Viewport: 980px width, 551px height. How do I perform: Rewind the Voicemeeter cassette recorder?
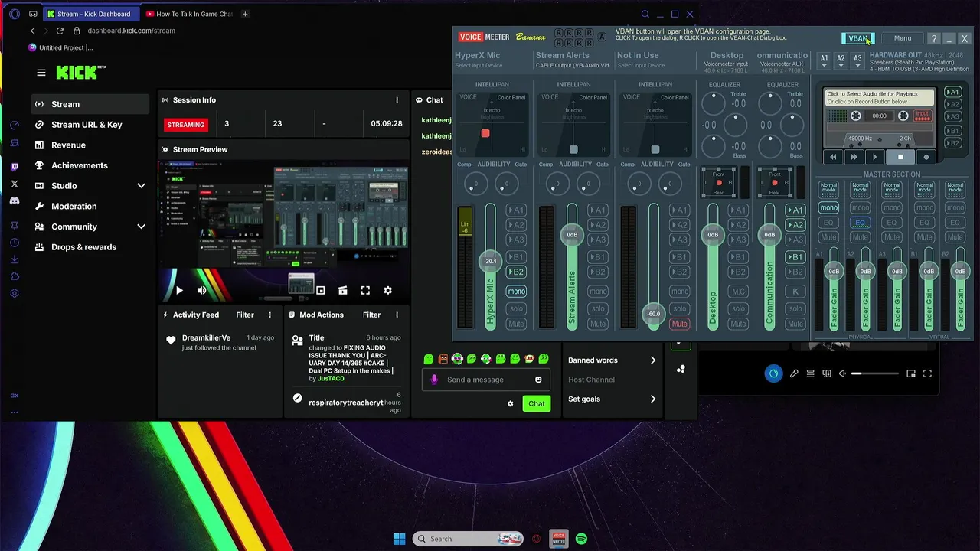(833, 157)
